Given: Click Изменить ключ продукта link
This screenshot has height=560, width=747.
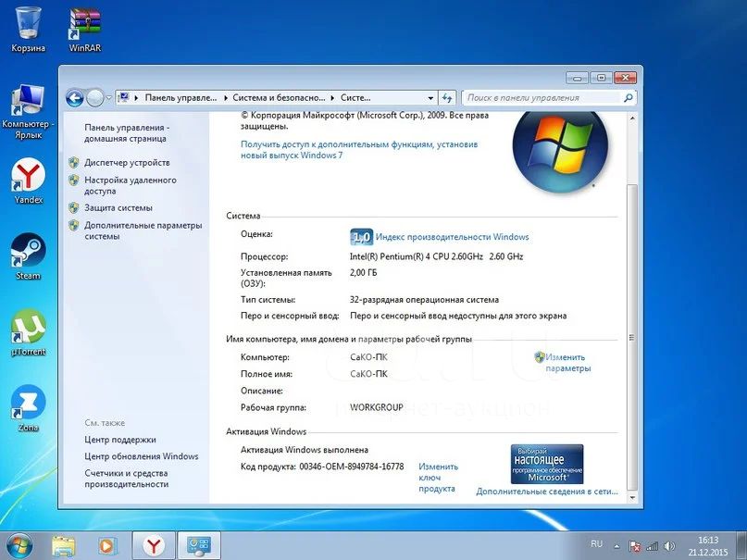Looking at the screenshot, I should 438,477.
